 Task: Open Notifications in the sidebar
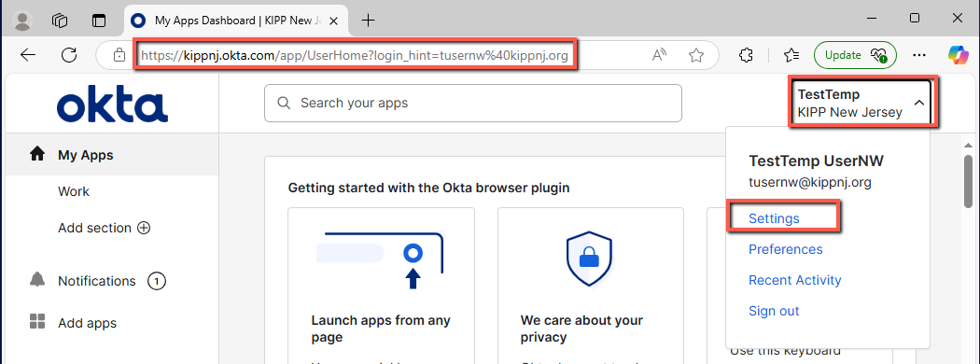pyautogui.click(x=97, y=282)
